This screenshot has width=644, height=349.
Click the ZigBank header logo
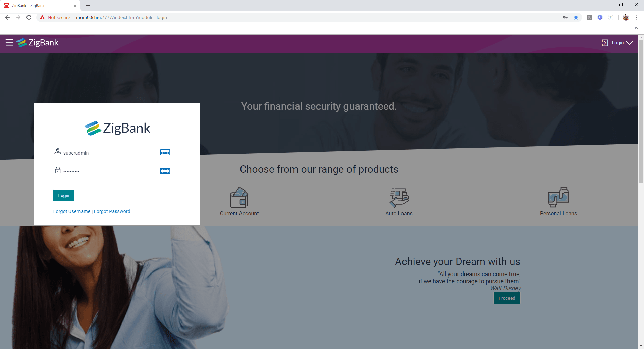pos(38,43)
